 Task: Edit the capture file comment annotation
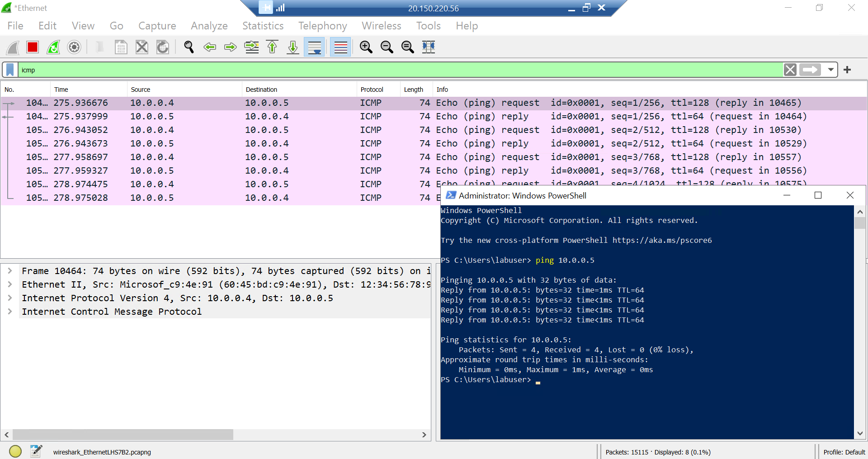point(36,451)
